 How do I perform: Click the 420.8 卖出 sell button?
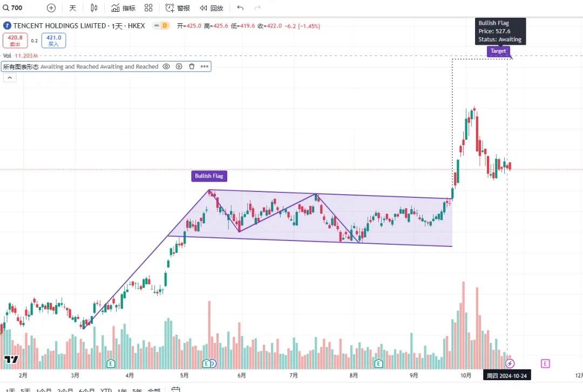tap(15, 40)
